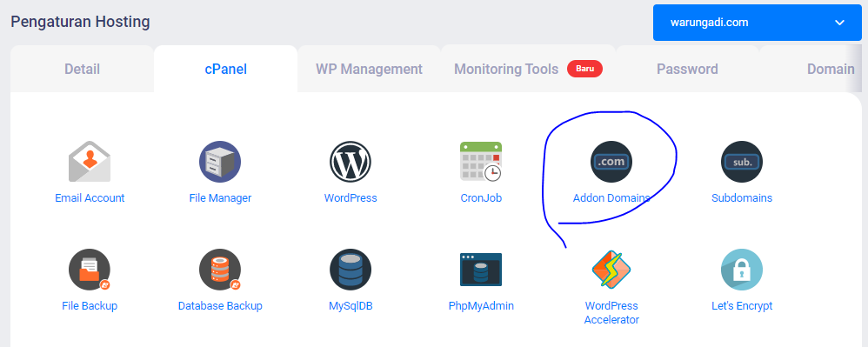Viewport: 868px width, 347px height.
Task: Open the Monitoring Tools tab
Action: 528,70
